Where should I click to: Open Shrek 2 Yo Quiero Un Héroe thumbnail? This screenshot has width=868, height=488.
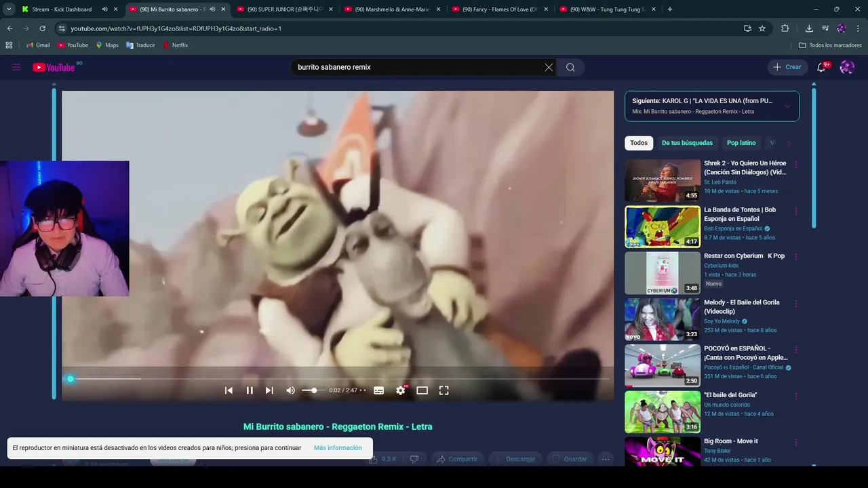[663, 180]
